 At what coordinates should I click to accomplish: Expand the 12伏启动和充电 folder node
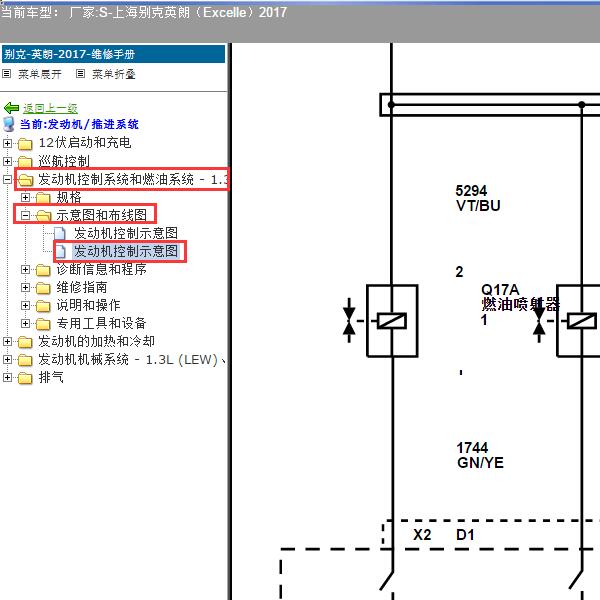pyautogui.click(x=7, y=143)
